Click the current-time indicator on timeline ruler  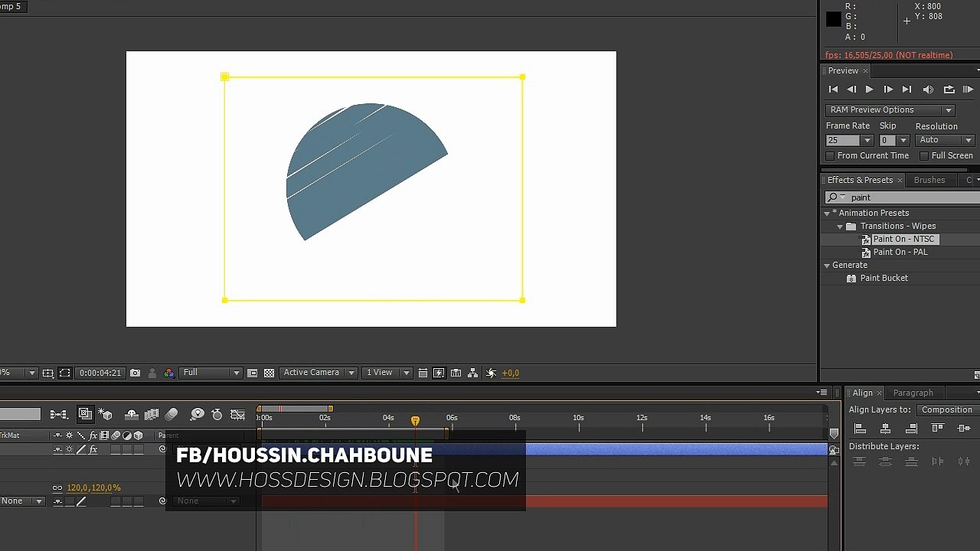(x=415, y=421)
